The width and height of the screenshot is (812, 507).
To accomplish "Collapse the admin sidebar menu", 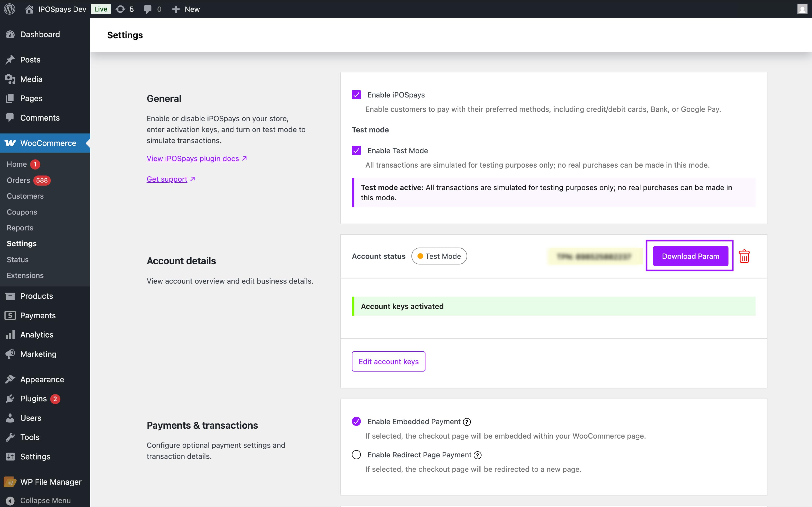I will (45, 500).
